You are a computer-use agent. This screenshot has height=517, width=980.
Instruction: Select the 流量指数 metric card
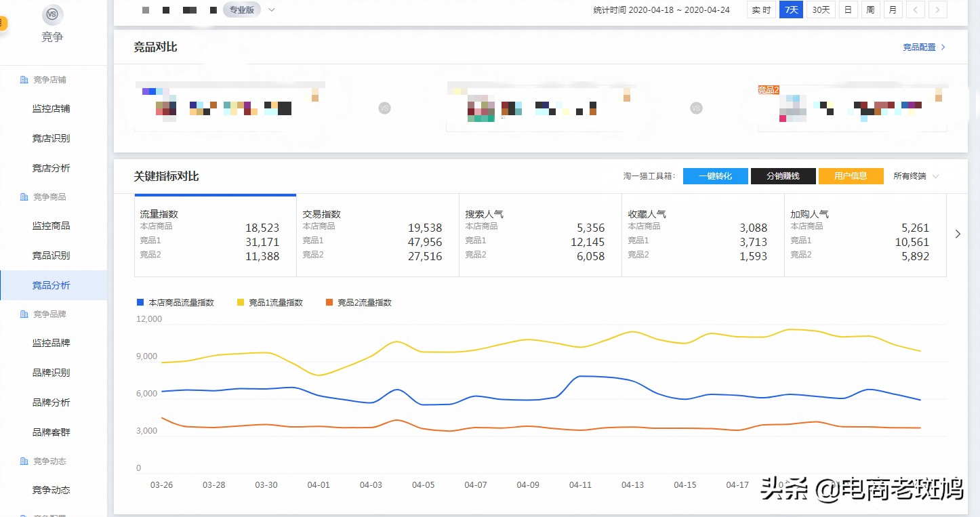[216, 236]
